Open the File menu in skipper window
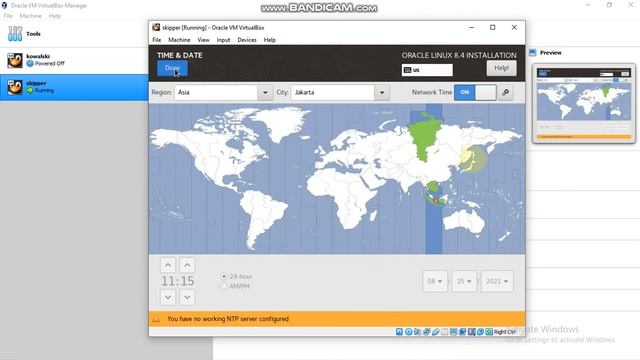640x360 pixels. 157,40
